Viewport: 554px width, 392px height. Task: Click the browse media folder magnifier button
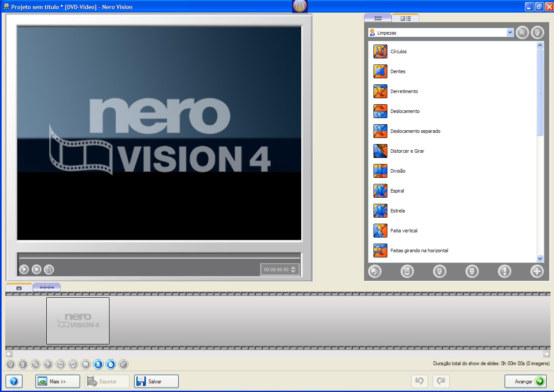[375, 271]
